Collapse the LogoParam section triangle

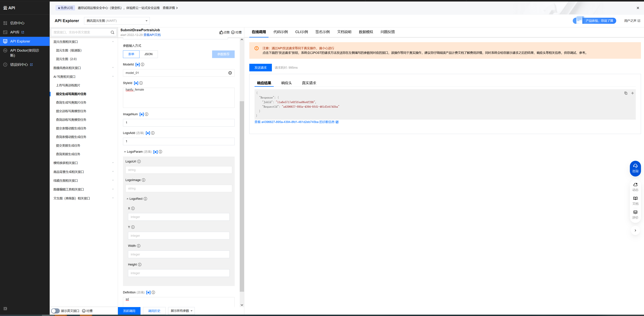click(125, 152)
